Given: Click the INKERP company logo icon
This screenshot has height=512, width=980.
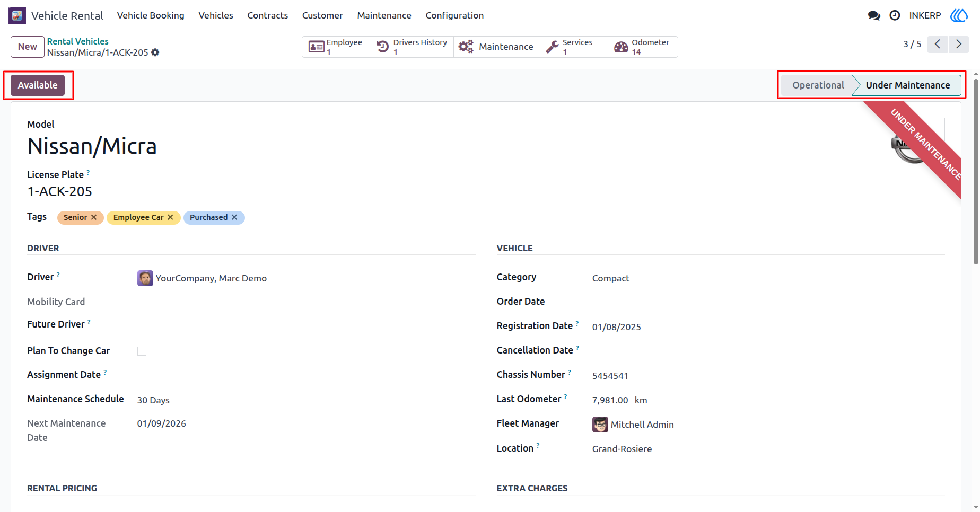Looking at the screenshot, I should 959,15.
